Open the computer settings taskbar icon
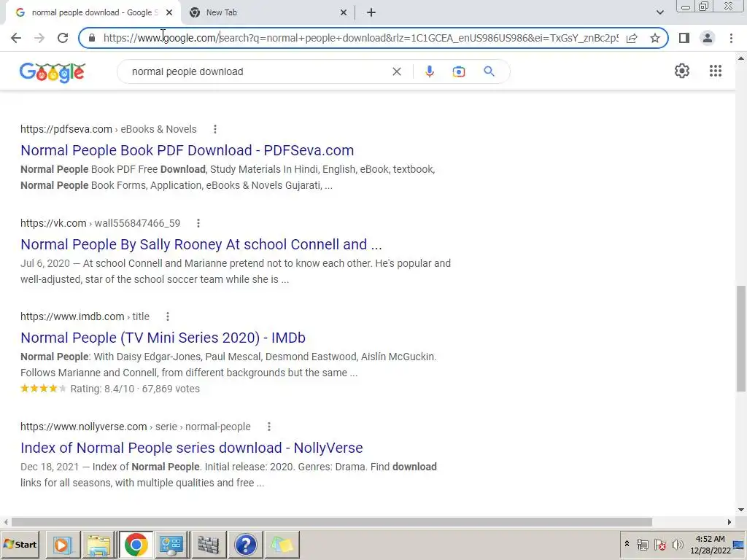Screen dimensions: 747x560 171,544
